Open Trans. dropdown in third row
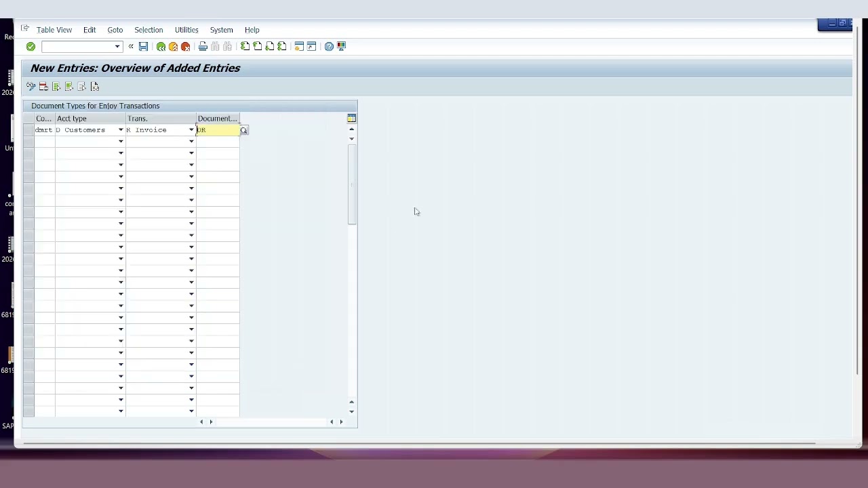Screen dimensions: 868x488 point(191,153)
